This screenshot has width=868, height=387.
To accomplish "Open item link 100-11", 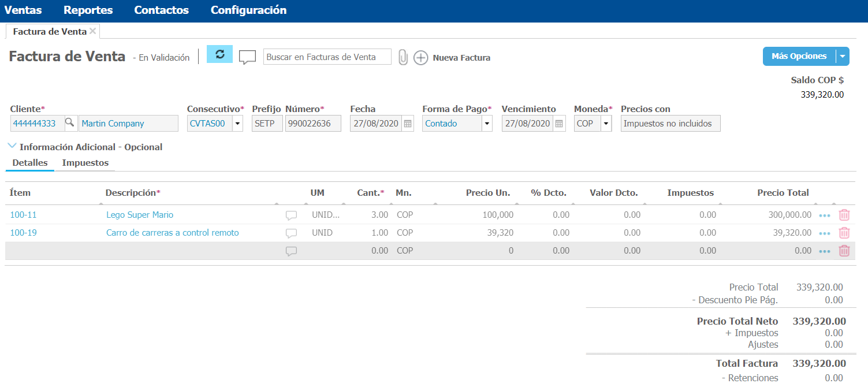I will point(23,215).
